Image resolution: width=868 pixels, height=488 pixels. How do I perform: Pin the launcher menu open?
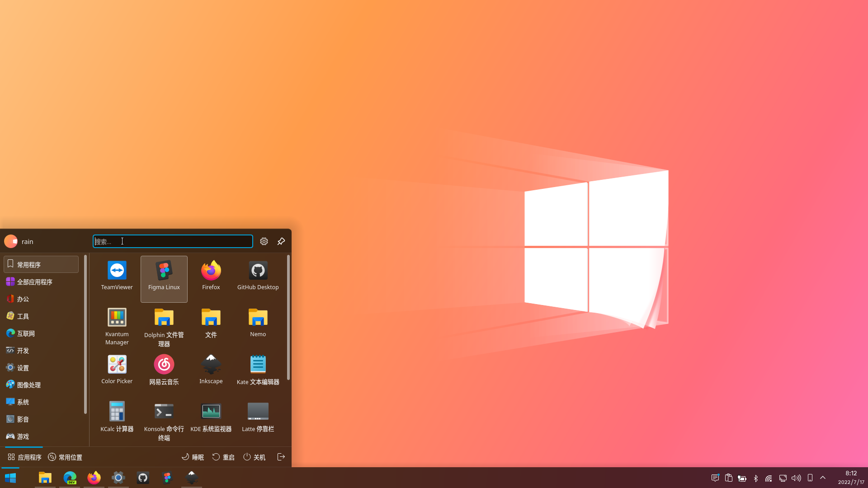click(281, 241)
